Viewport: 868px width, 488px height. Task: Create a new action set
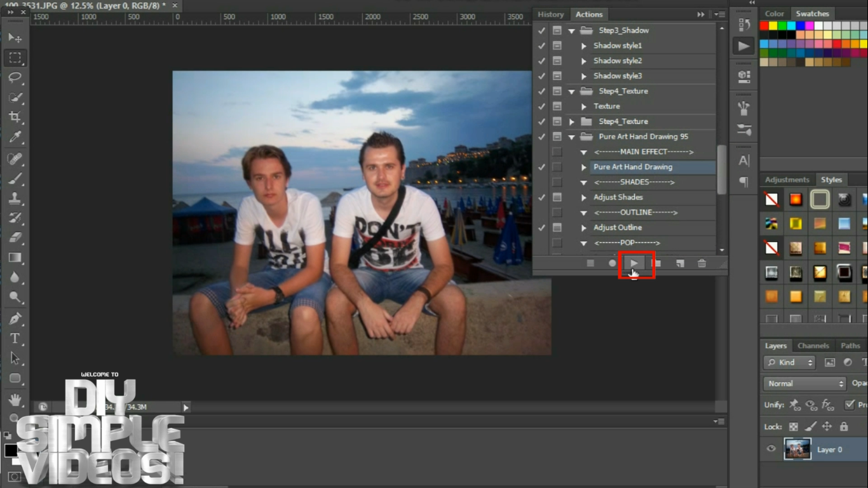click(x=657, y=263)
